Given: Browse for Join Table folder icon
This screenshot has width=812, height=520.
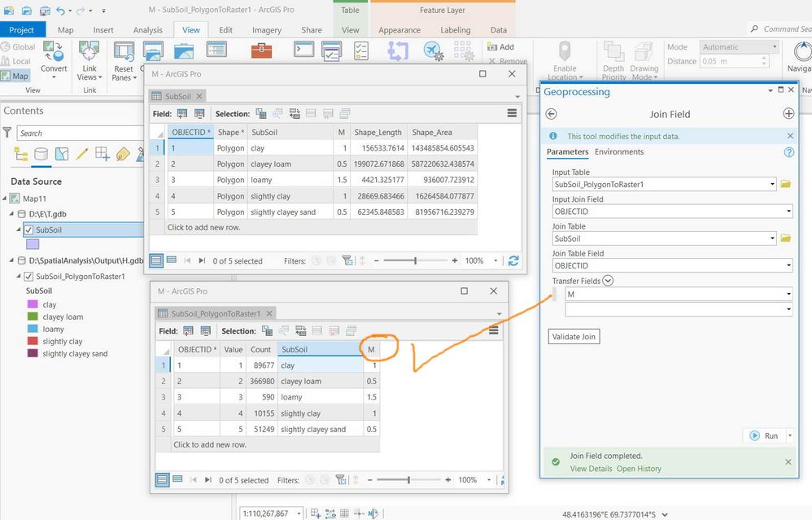Looking at the screenshot, I should click(x=786, y=238).
